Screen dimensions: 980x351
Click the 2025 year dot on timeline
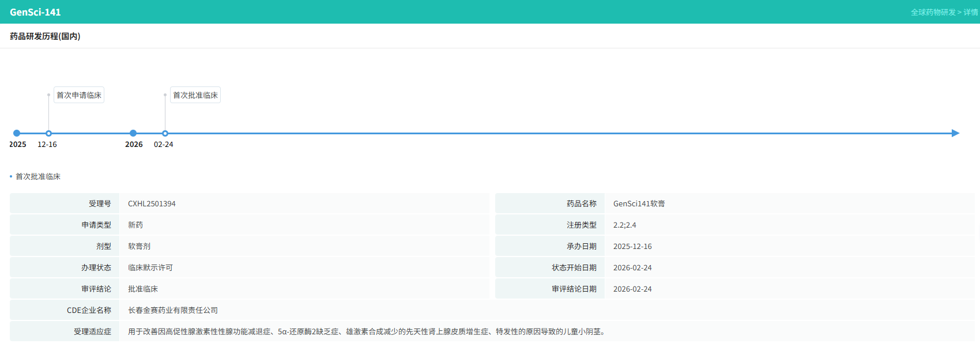(x=17, y=133)
